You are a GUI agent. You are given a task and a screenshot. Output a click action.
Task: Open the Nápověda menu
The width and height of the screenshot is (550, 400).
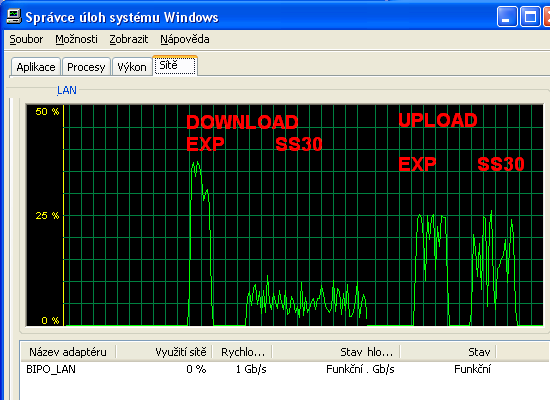coord(185,39)
